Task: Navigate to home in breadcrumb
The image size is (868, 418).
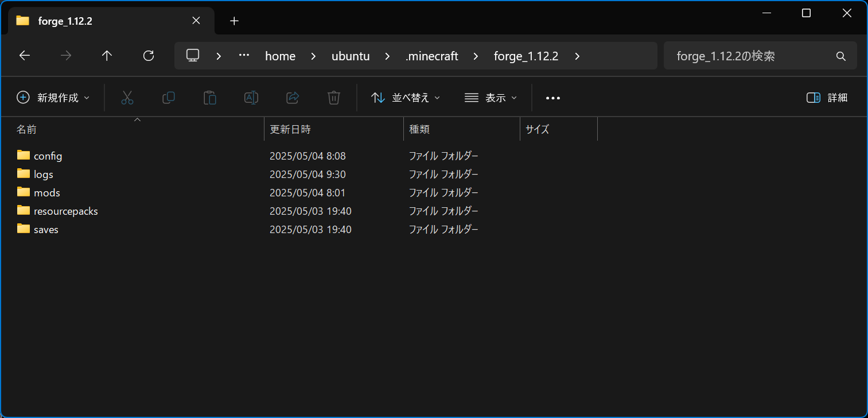Action: [280, 56]
